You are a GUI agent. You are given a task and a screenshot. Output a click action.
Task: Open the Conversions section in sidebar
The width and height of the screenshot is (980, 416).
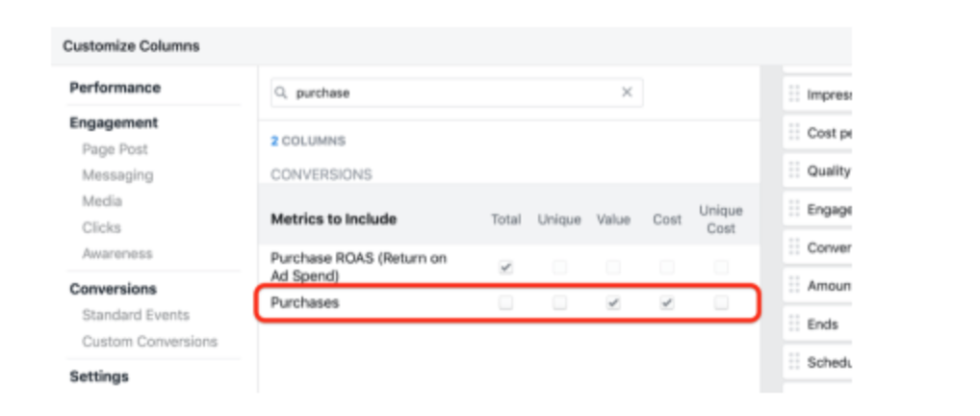(x=113, y=289)
